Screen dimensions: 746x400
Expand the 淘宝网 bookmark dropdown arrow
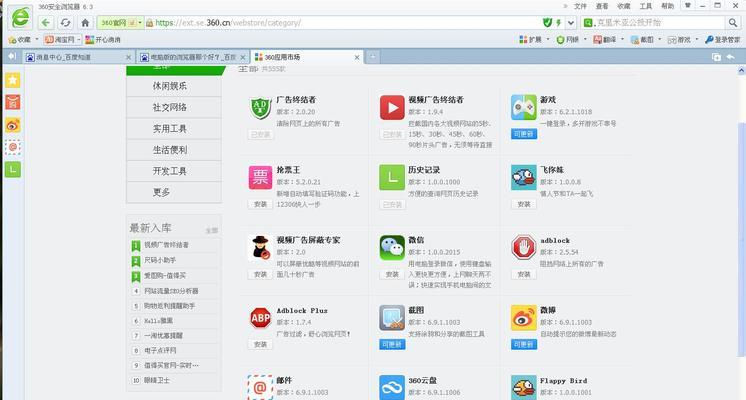click(79, 39)
